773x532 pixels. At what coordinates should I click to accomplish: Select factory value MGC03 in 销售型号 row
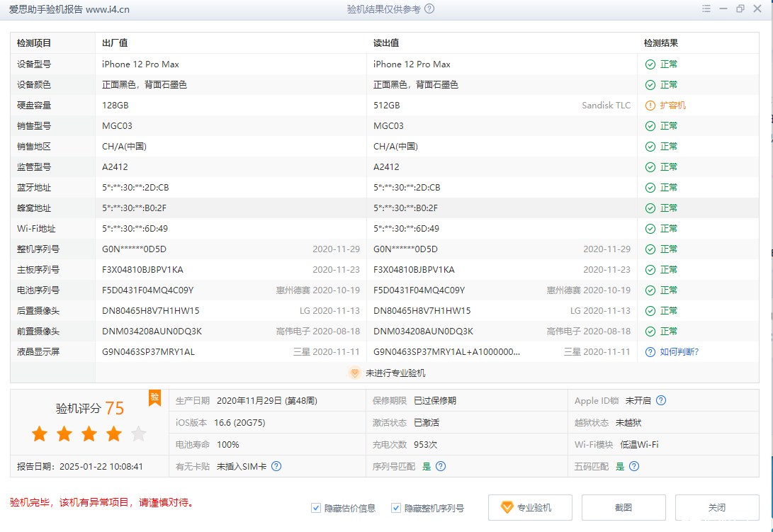tap(118, 126)
